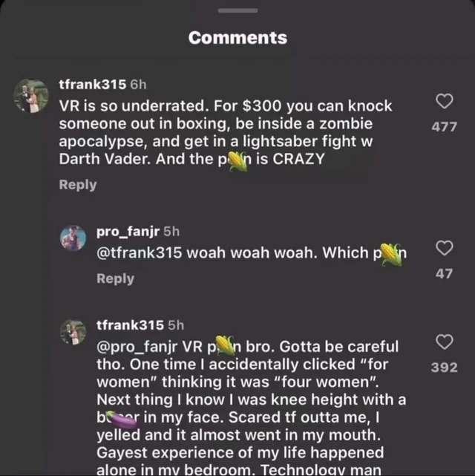Open the tfrank315 username posted 6h ago
Image resolution: width=475 pixels, height=476 pixels.
click(93, 85)
